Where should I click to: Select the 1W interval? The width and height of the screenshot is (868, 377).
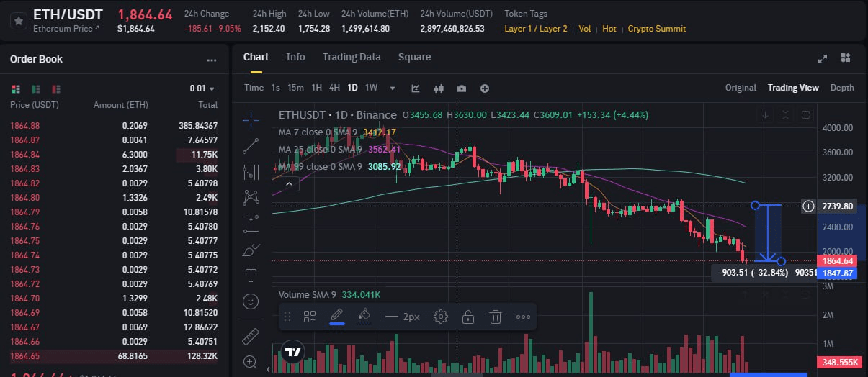pyautogui.click(x=371, y=88)
